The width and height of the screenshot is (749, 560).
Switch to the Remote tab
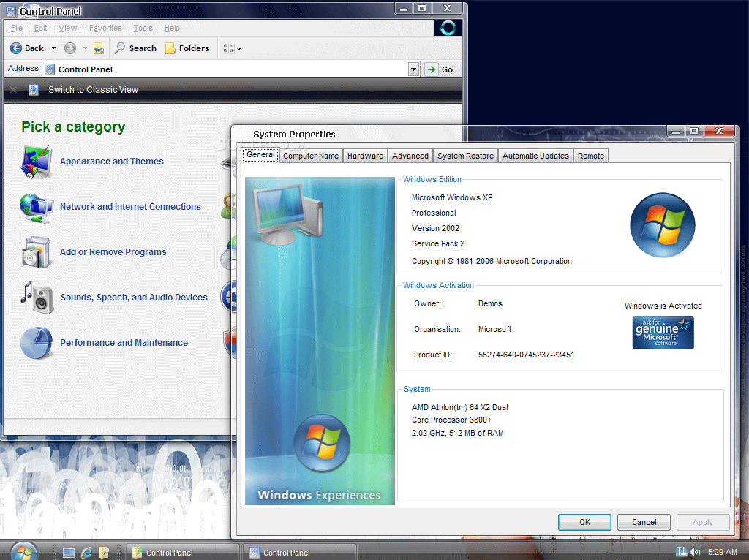point(591,156)
